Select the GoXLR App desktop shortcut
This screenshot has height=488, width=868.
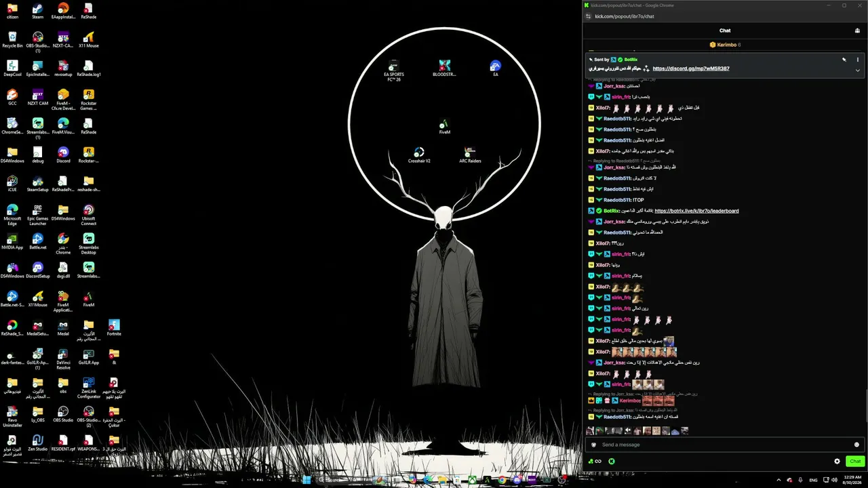(x=89, y=357)
